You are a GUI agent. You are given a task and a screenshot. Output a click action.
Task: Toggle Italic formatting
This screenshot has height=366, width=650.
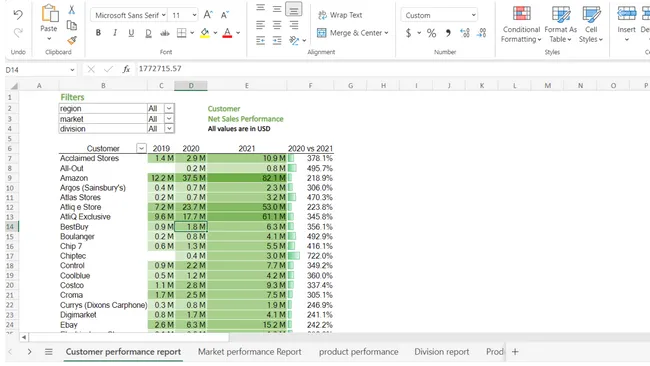click(115, 33)
